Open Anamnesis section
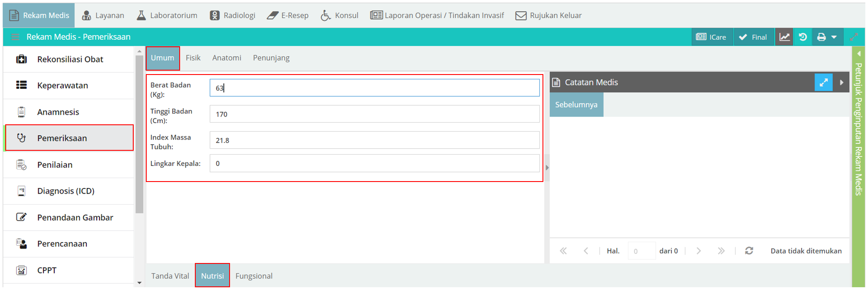868x289 pixels. (69, 112)
